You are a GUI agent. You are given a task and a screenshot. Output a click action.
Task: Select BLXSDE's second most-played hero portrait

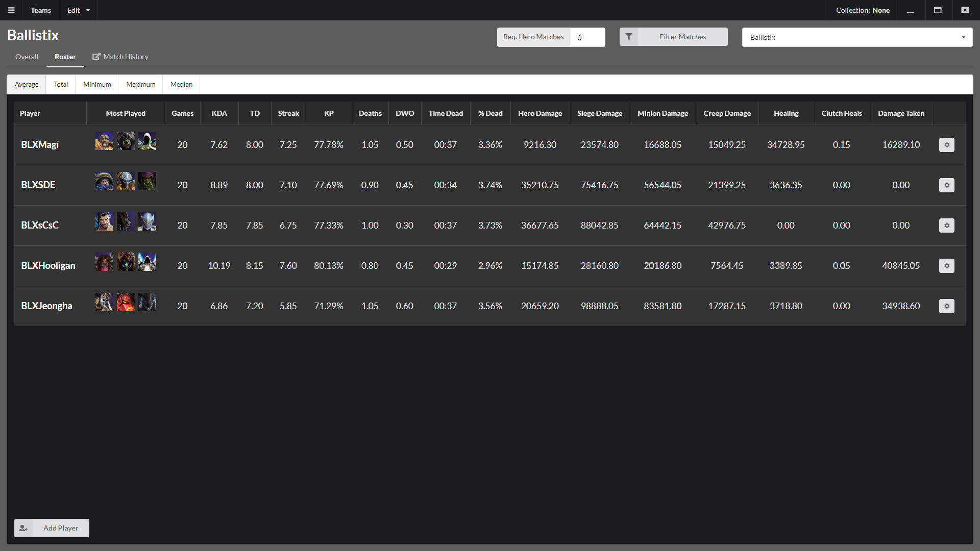pyautogui.click(x=126, y=181)
